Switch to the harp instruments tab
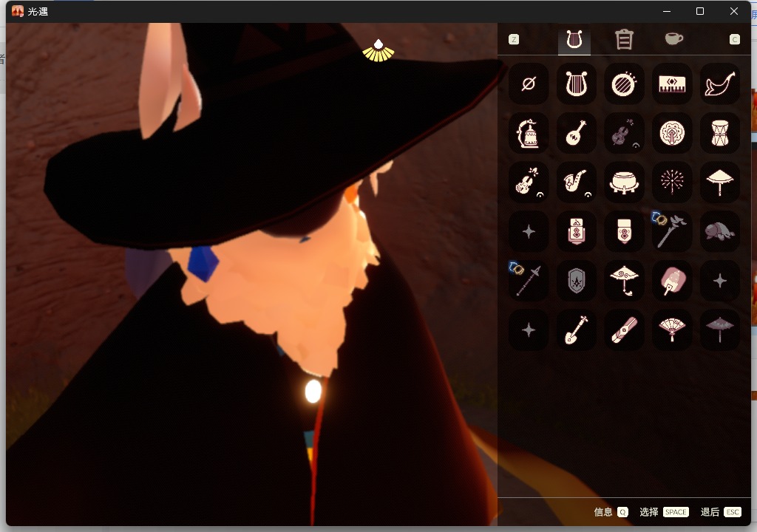 pyautogui.click(x=574, y=40)
